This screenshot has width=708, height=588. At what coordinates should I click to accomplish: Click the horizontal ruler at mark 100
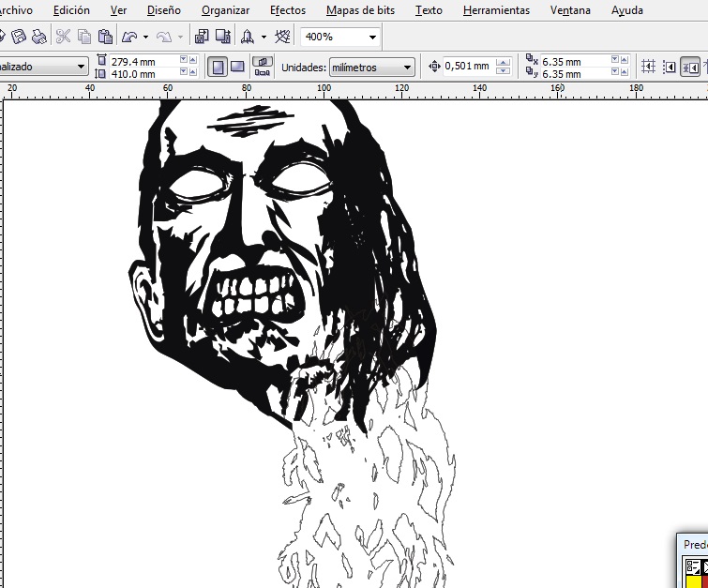324,89
